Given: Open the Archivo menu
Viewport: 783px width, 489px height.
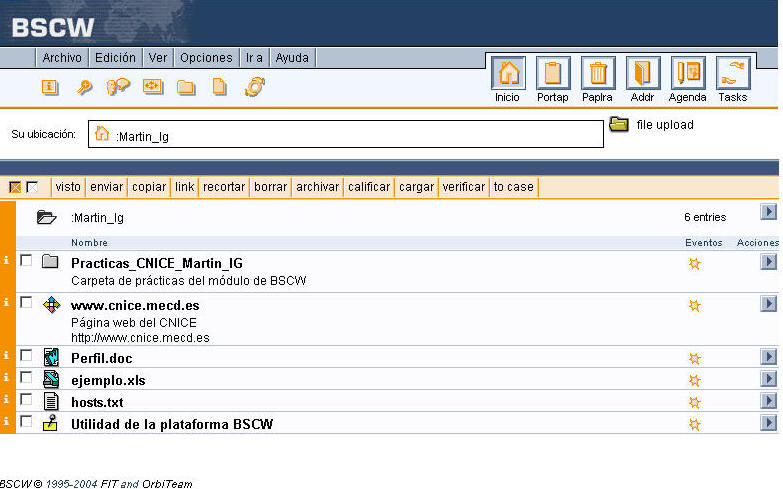Looking at the screenshot, I should tap(62, 58).
